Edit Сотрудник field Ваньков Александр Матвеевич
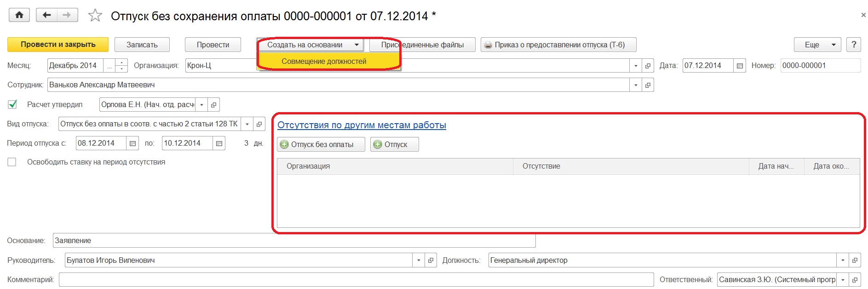The height and width of the screenshot is (289, 868). coord(339,85)
